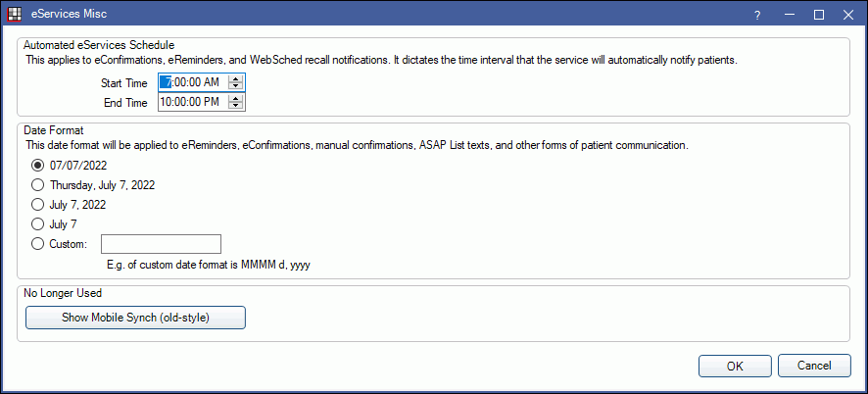The height and width of the screenshot is (394, 868).
Task: Increase Start Time with up spinner arrow
Action: click(x=236, y=79)
